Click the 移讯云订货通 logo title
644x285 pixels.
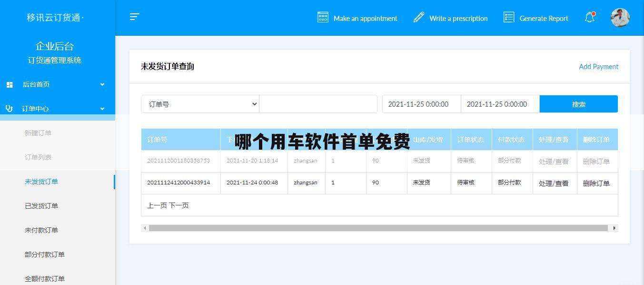[x=55, y=18]
